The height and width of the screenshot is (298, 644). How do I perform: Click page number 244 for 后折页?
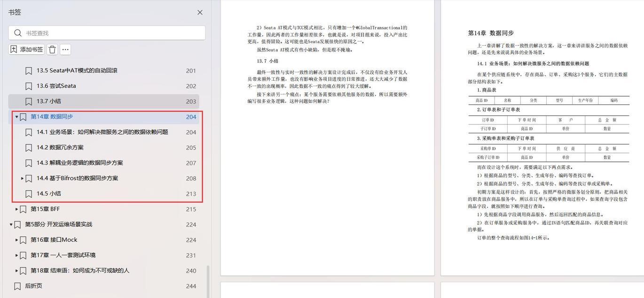tap(191, 286)
